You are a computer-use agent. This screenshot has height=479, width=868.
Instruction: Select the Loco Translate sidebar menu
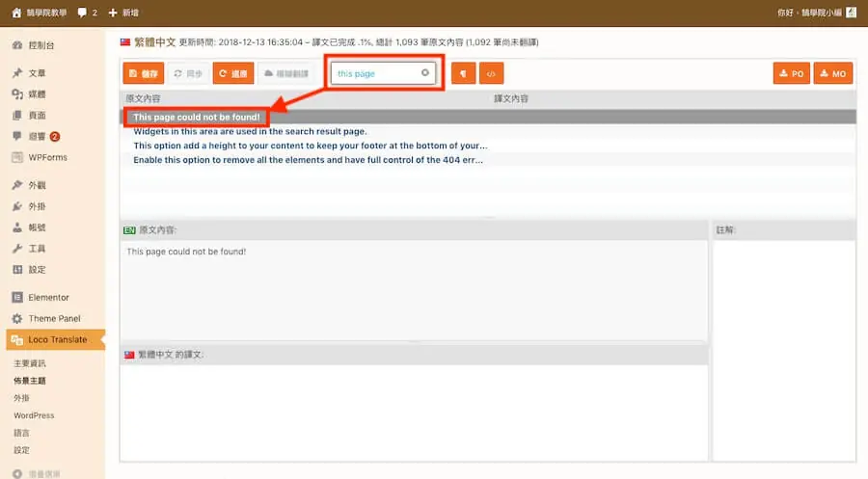55,339
